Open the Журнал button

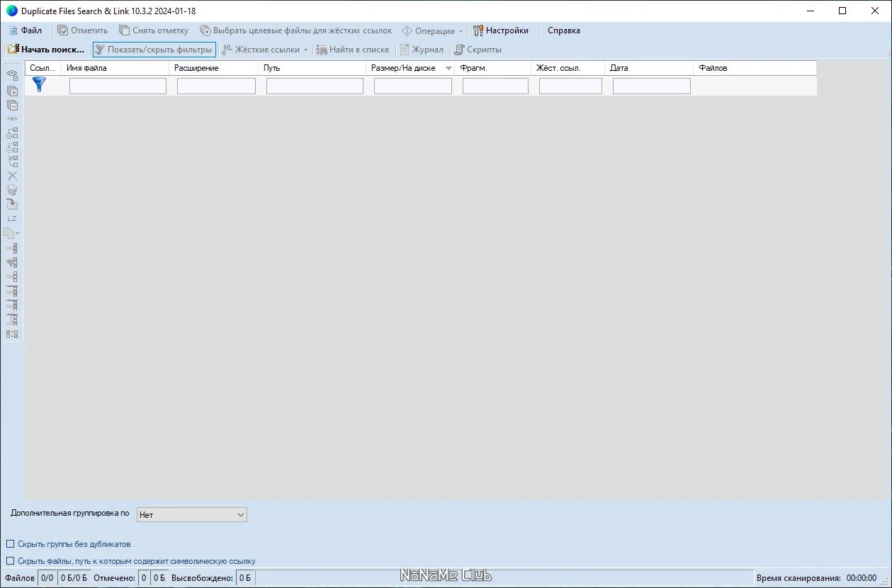point(422,50)
